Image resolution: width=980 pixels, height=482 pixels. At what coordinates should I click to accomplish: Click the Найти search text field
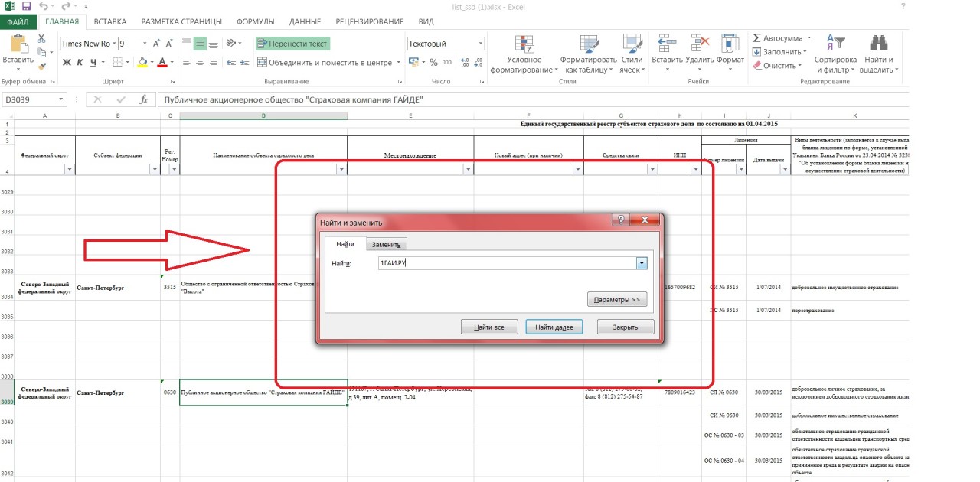(x=505, y=263)
